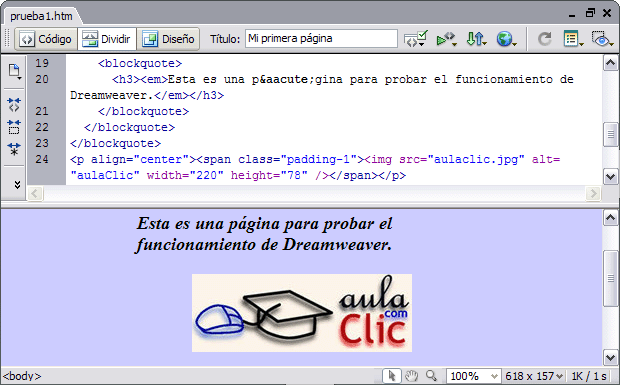Click Collapse Full Tag icon
Image resolution: width=620 pixels, height=385 pixels.
coord(14,105)
